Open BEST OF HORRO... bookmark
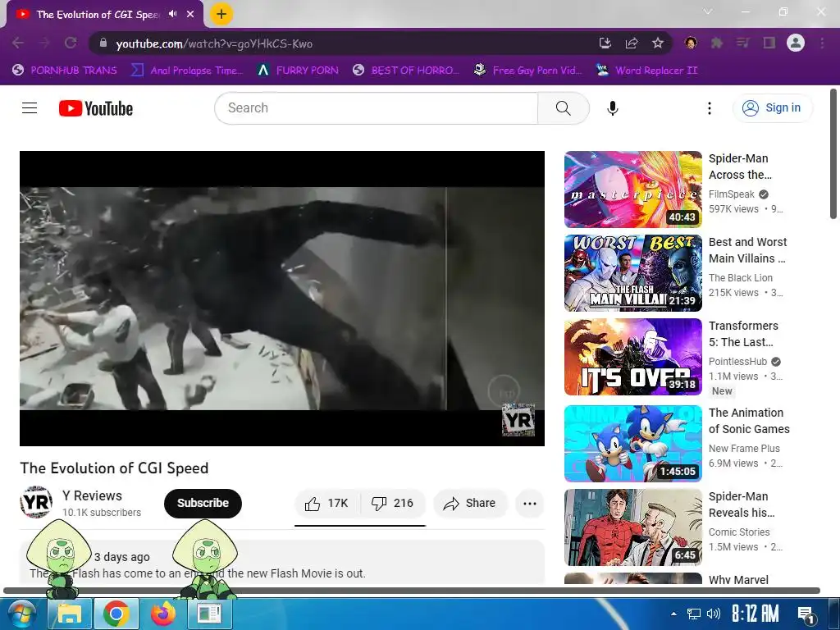 coord(407,71)
